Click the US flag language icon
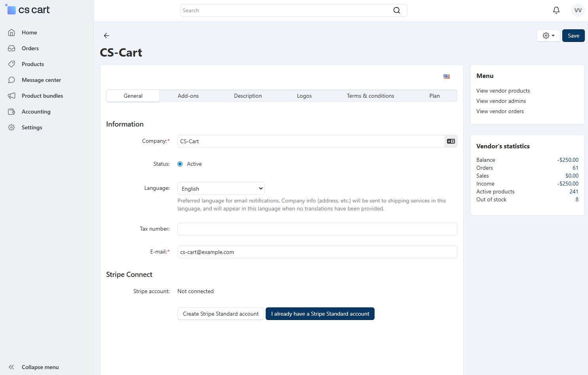Screen dimensions: 588x375 pyautogui.click(x=447, y=77)
